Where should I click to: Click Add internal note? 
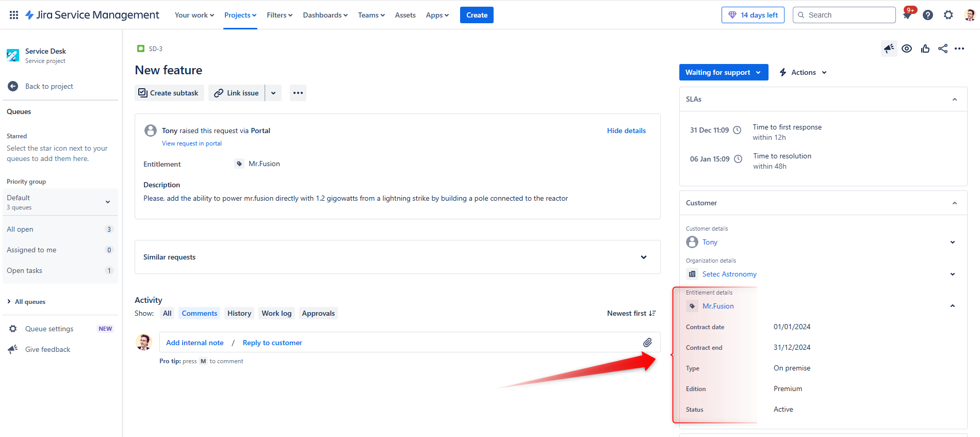[x=195, y=343]
